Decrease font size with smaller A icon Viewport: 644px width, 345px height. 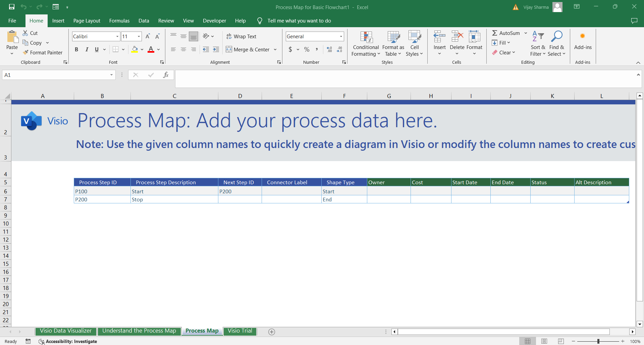tap(157, 36)
